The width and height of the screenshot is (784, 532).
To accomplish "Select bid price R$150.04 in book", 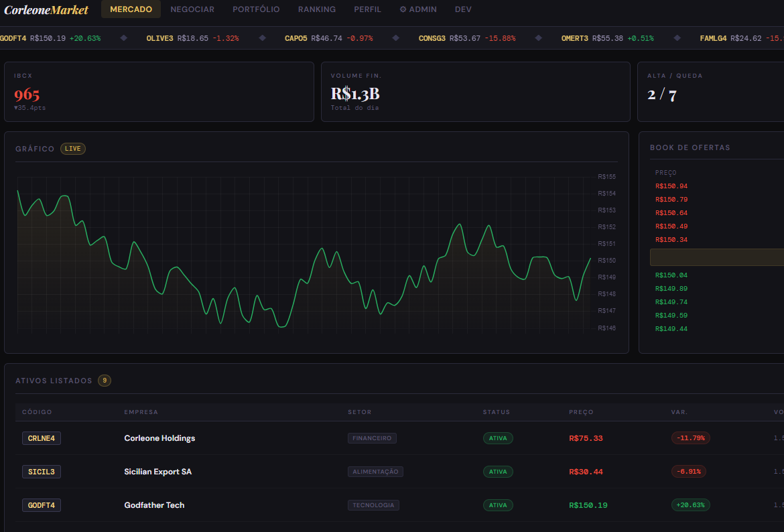I will point(671,275).
